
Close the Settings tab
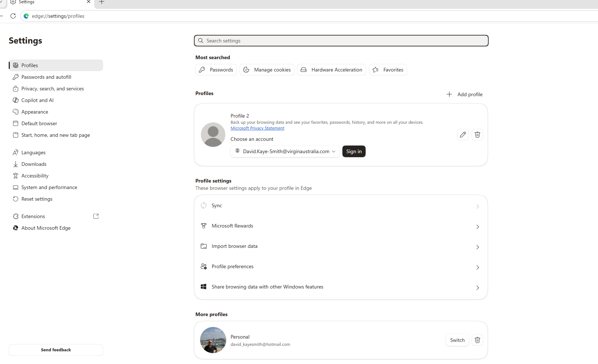tap(89, 2)
